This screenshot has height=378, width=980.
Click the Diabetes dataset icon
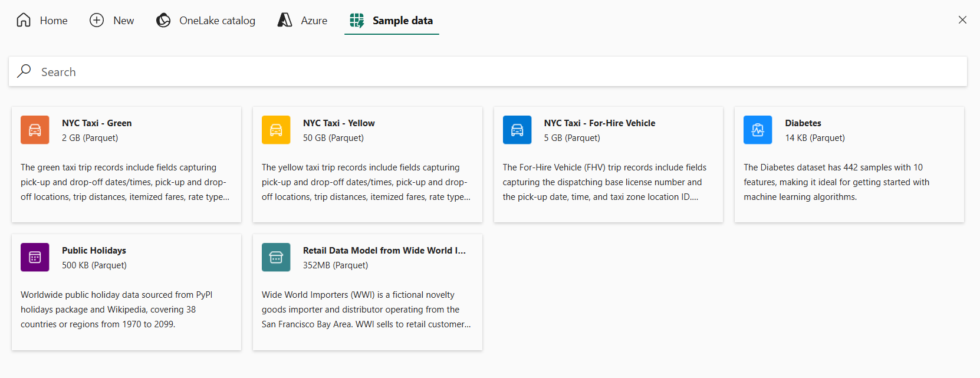point(758,130)
